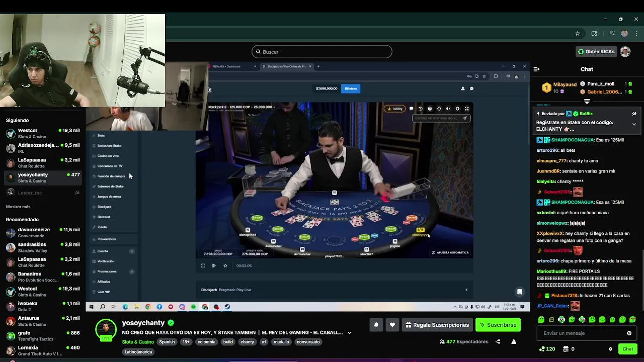Viewport: 644px width, 362px height.
Task: Open the Slots & Casino category link
Action: [138, 342]
